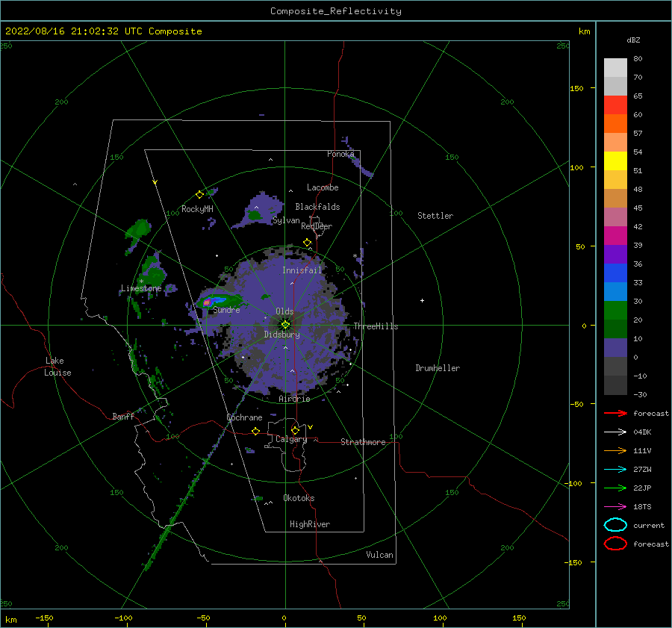The height and width of the screenshot is (628, 672).
Task: Click the yellow diamond marker near RockyMH
Action: coord(199,195)
